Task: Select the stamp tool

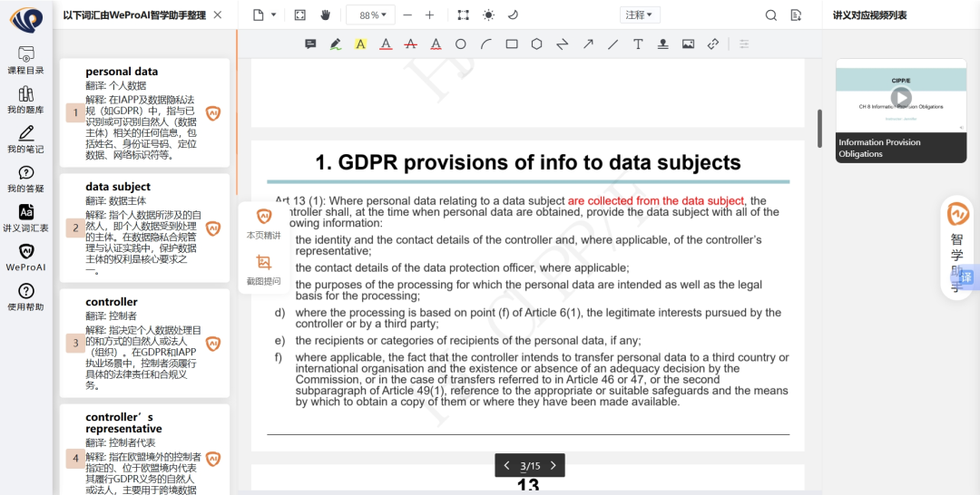Action: click(x=663, y=44)
